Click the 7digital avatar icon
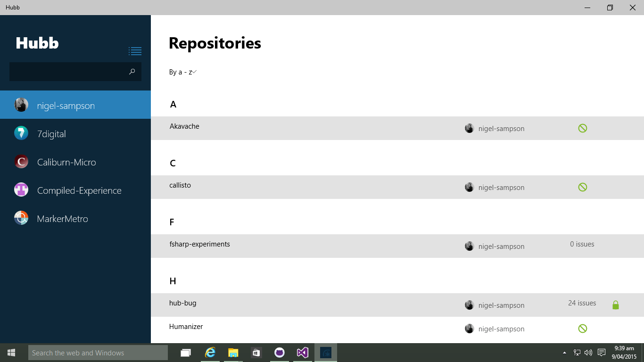Screen dimensions: 644x362 [x=21, y=133]
